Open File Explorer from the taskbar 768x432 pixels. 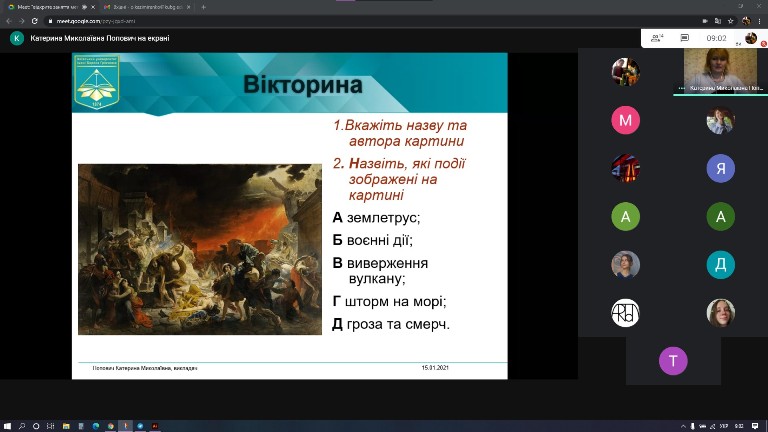click(66, 426)
